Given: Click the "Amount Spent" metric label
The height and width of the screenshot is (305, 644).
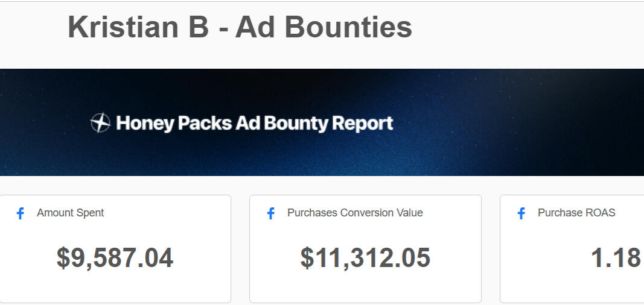Looking at the screenshot, I should coord(70,213).
